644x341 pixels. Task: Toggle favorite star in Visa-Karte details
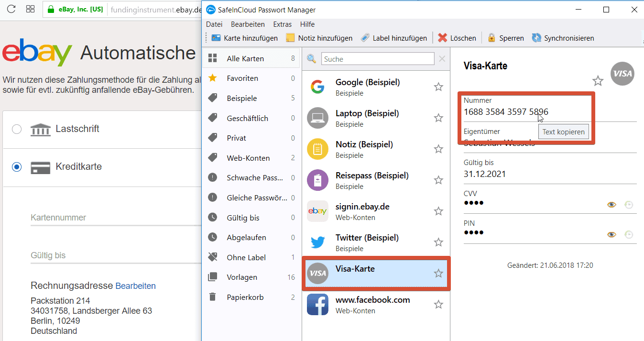(598, 80)
